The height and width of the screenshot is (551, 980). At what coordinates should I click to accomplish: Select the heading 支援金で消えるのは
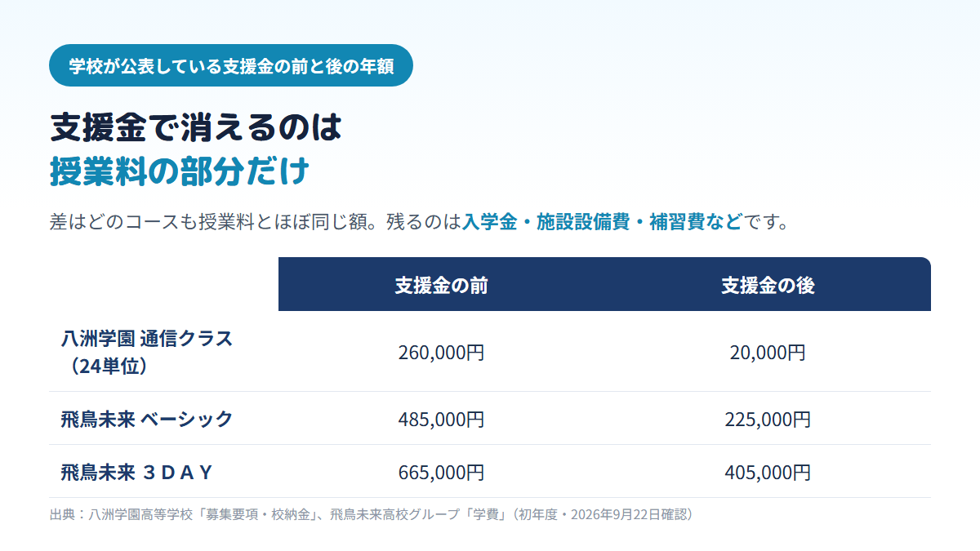pos(196,127)
